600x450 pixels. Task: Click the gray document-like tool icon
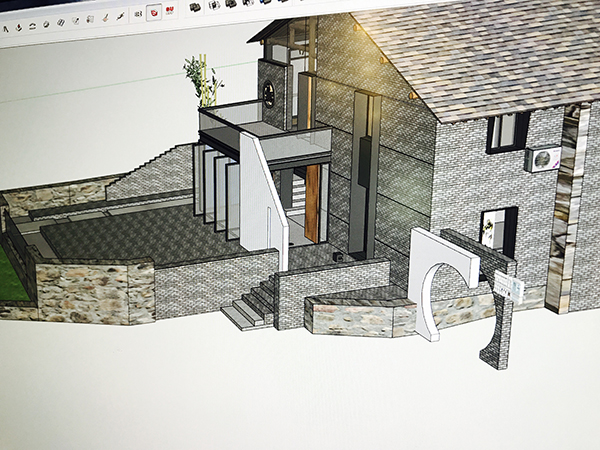coord(90,19)
